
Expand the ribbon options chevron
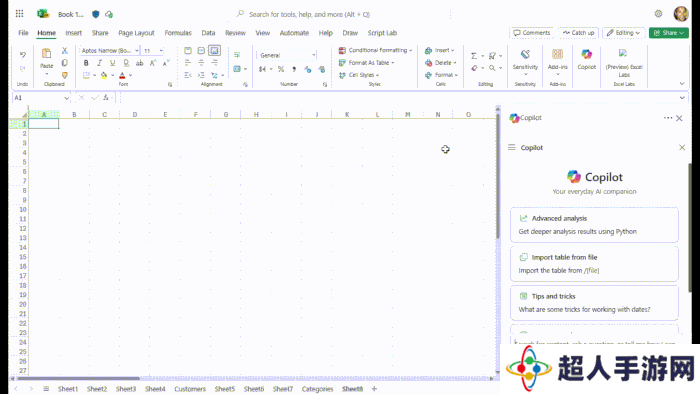[x=682, y=83]
